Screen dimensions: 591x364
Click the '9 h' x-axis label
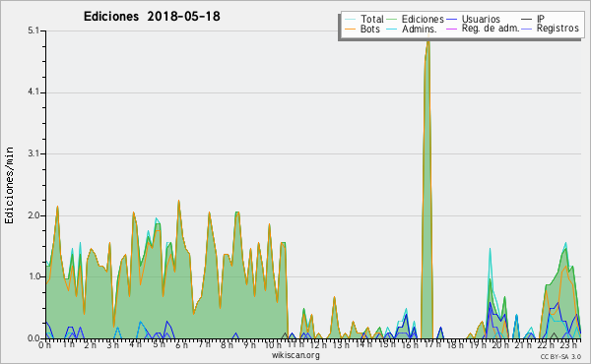click(249, 345)
